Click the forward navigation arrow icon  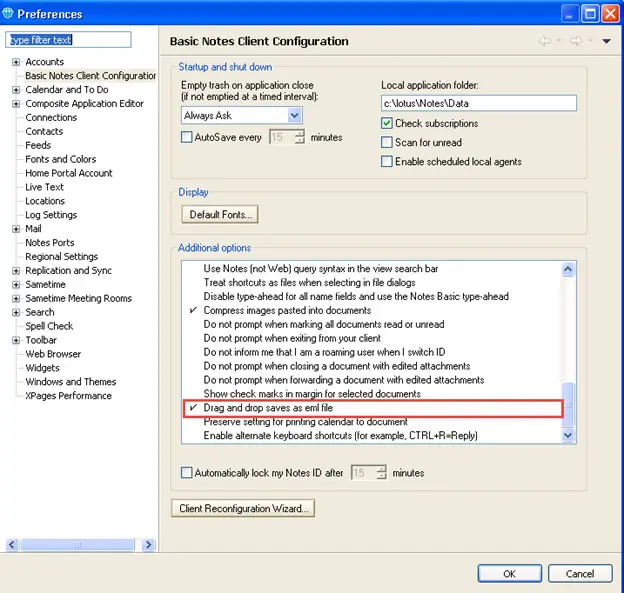point(576,41)
